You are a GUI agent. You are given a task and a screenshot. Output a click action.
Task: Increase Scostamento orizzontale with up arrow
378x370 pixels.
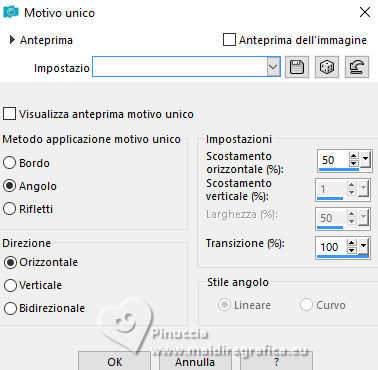pos(353,156)
